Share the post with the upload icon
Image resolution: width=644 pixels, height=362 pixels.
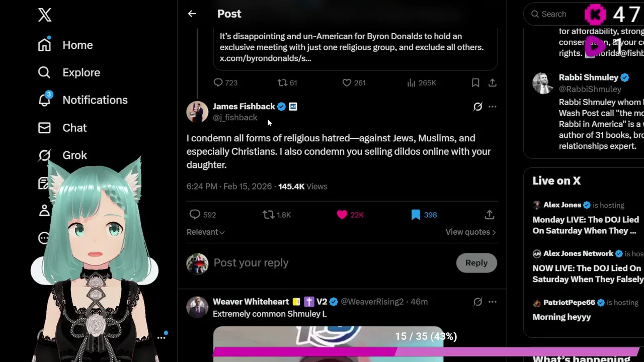pyautogui.click(x=489, y=215)
